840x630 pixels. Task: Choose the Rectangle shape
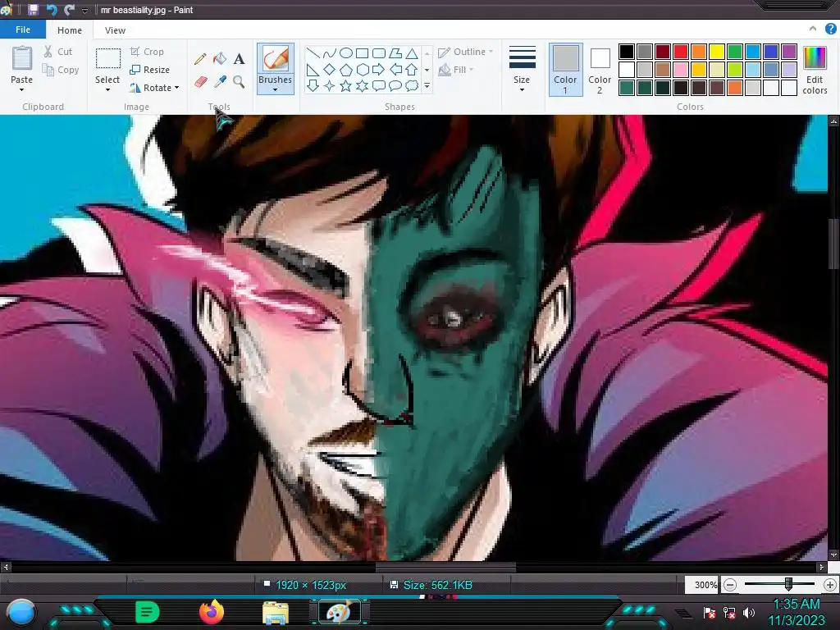click(x=363, y=53)
